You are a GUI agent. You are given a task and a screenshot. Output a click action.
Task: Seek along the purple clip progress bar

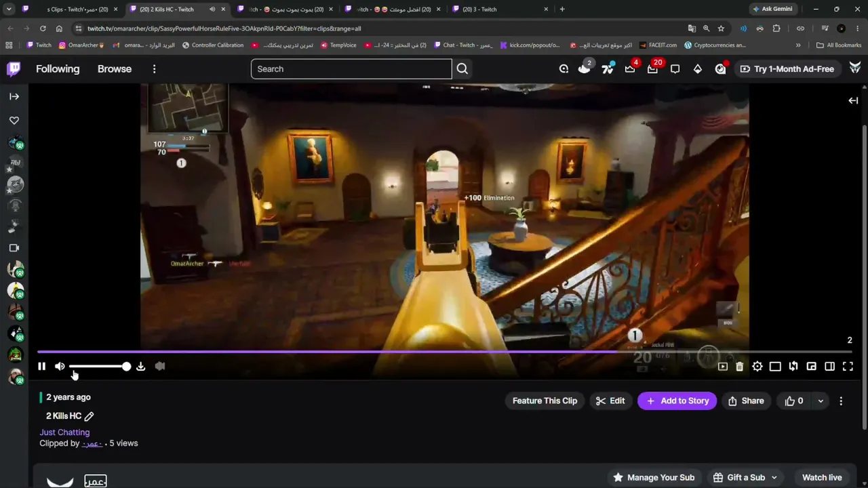[444, 352]
